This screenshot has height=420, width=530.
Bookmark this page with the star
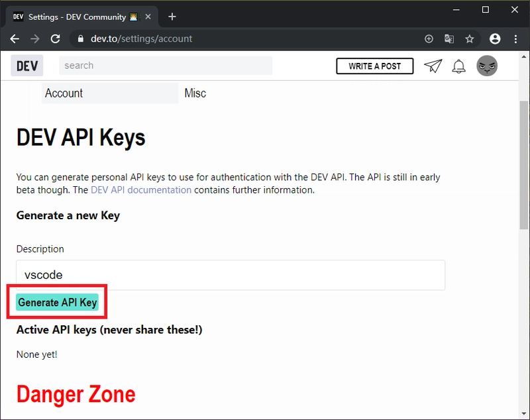pyautogui.click(x=470, y=39)
